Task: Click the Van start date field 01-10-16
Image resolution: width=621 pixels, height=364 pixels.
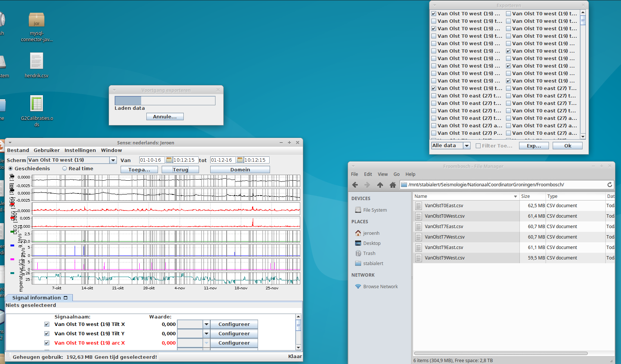Action: pos(152,160)
